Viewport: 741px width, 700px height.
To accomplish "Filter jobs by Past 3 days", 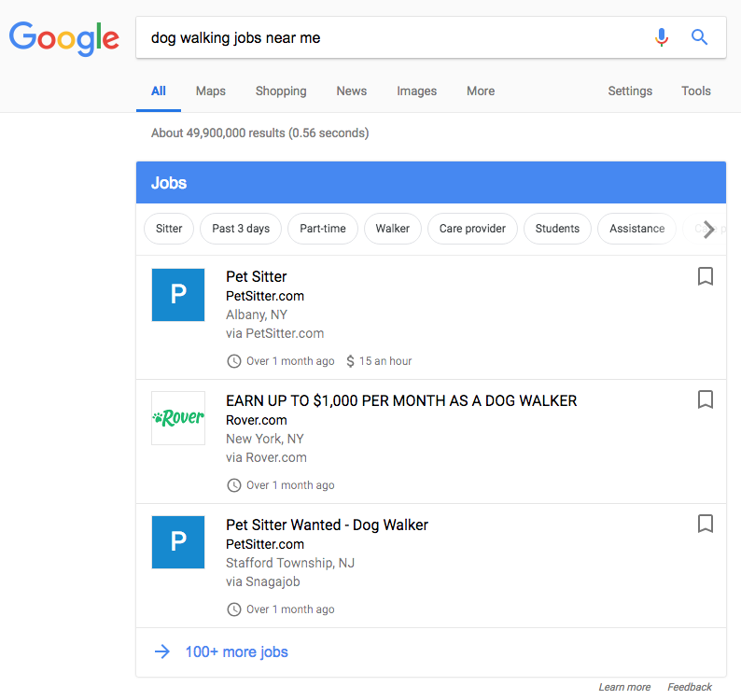I will (241, 229).
